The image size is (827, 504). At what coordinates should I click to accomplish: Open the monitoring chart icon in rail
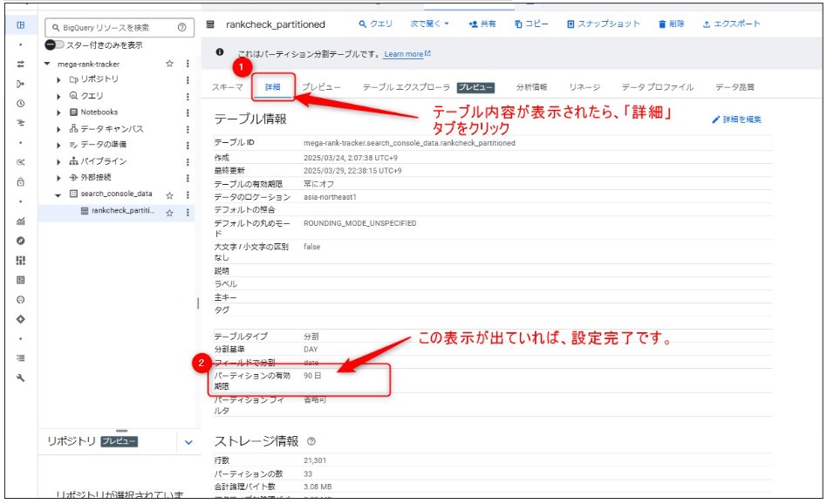(21, 221)
